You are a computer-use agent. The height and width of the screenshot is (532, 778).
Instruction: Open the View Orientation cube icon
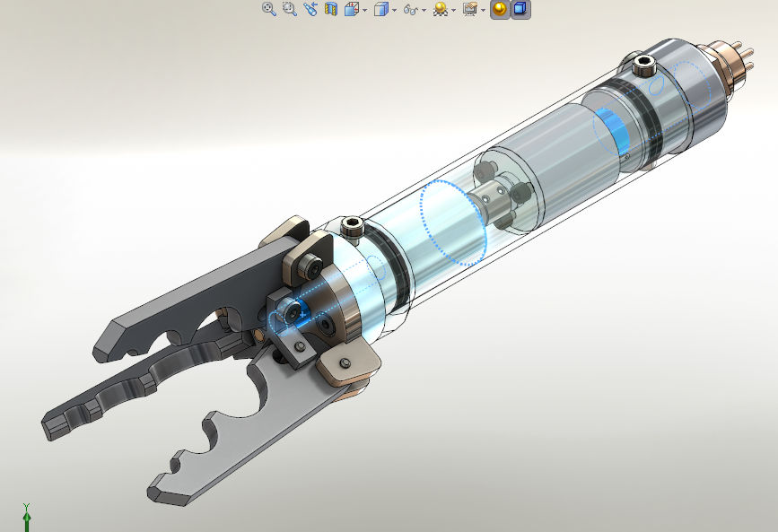pyautogui.click(x=352, y=9)
